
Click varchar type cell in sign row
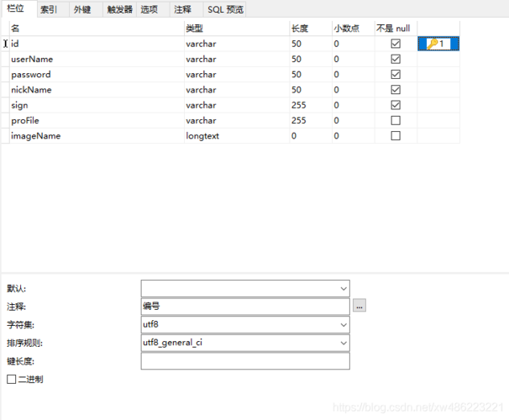point(237,105)
